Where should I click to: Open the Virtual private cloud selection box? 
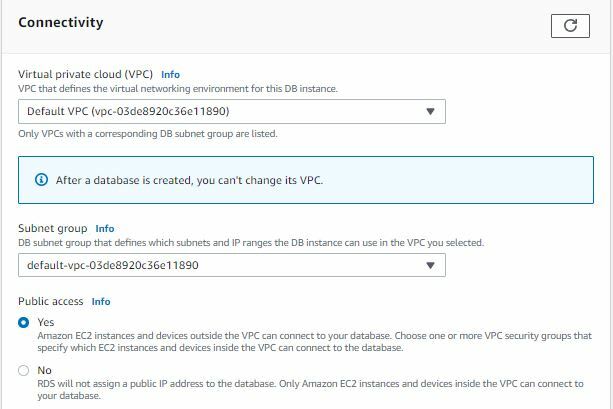[x=232, y=111]
